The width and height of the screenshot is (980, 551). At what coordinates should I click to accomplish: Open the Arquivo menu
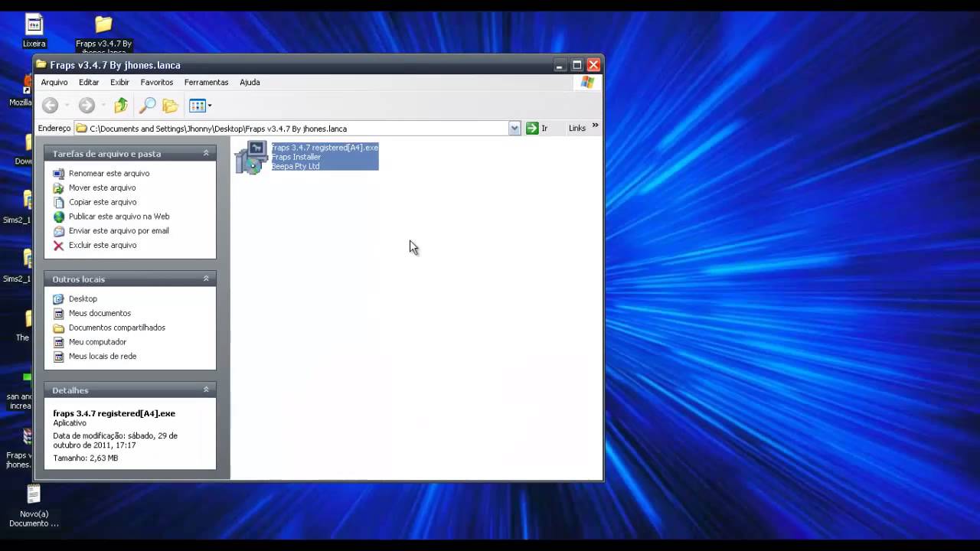pos(54,82)
